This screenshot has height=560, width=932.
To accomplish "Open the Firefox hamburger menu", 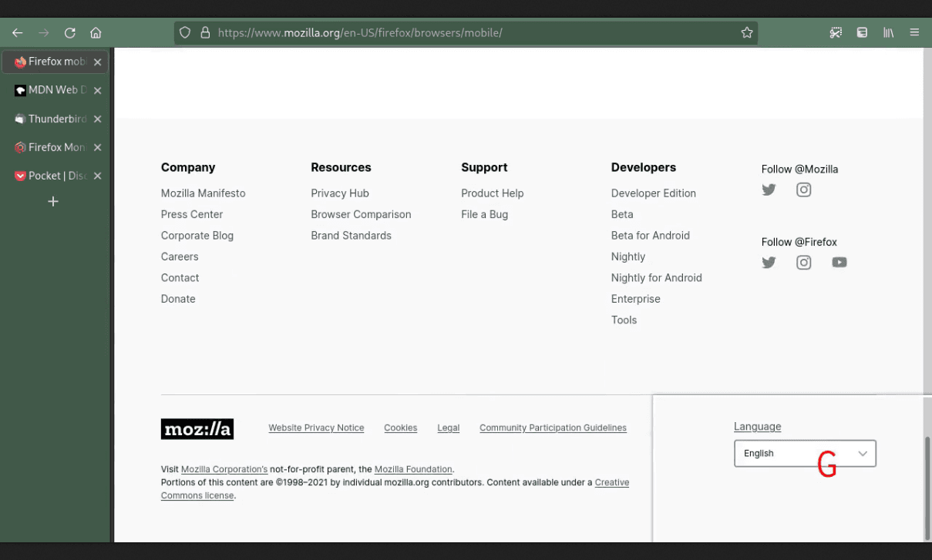I will (x=914, y=33).
